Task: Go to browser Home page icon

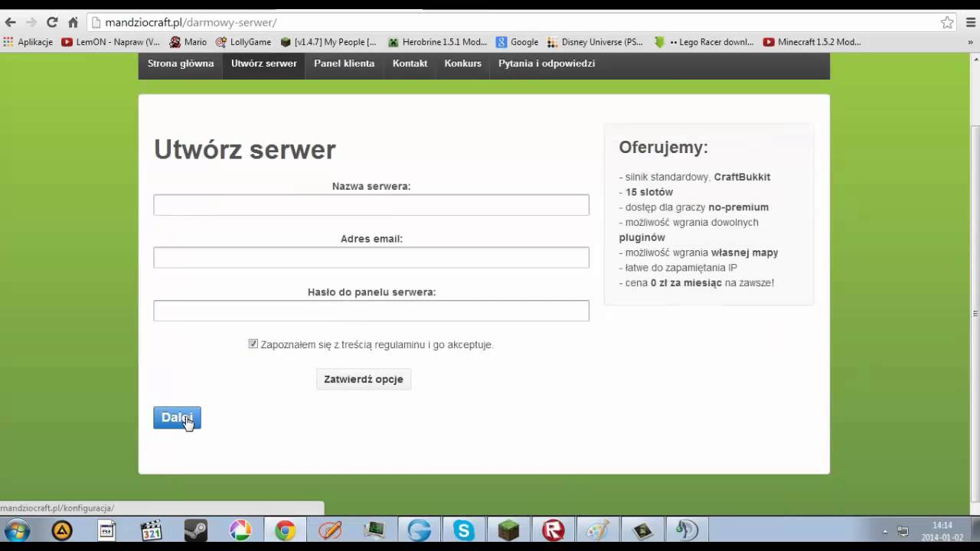Action: [x=73, y=22]
